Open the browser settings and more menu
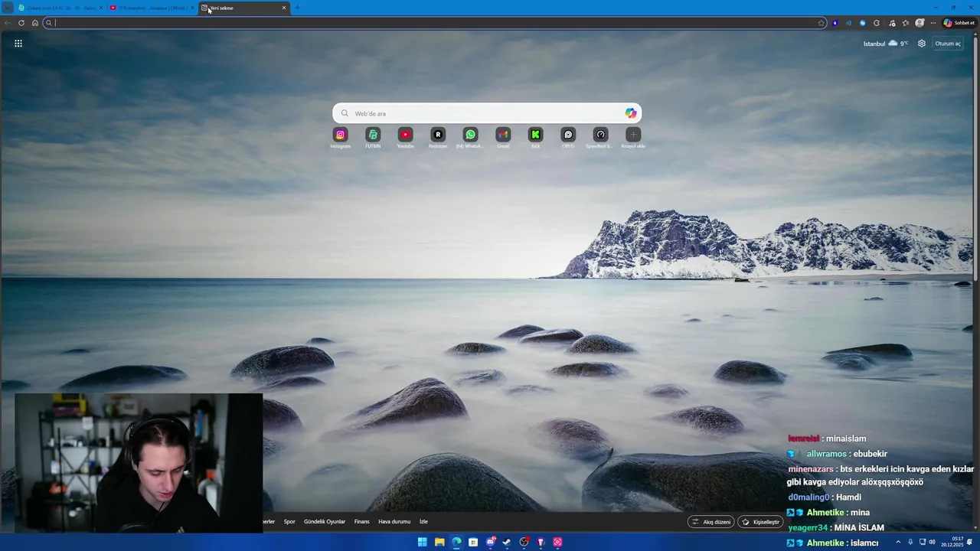Image resolution: width=980 pixels, height=551 pixels. tap(933, 23)
